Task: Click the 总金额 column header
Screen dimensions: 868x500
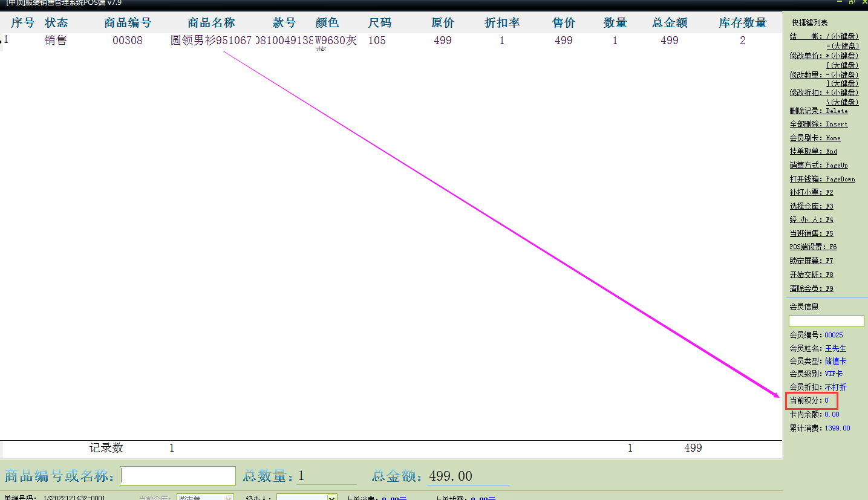Action: pyautogui.click(x=670, y=23)
